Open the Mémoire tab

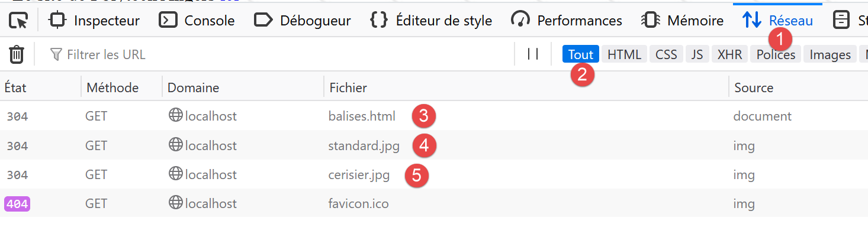coord(683,21)
